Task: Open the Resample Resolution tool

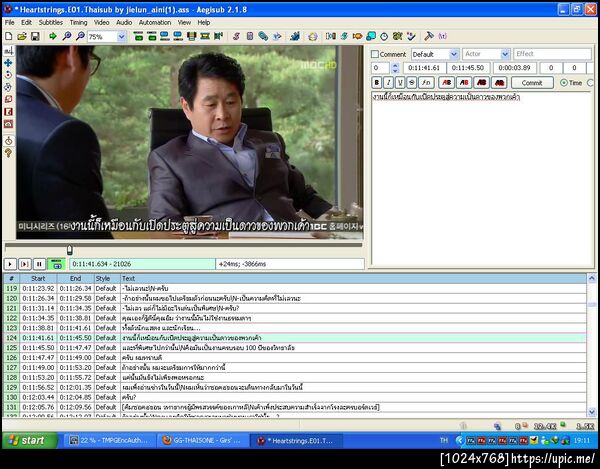Action: pyautogui.click(x=371, y=36)
